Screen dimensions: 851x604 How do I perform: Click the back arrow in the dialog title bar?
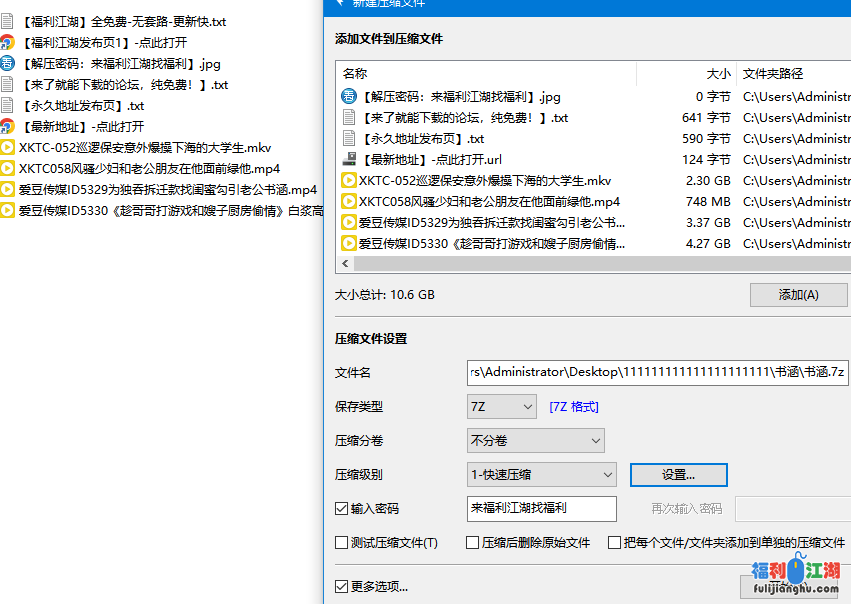[341, 3]
